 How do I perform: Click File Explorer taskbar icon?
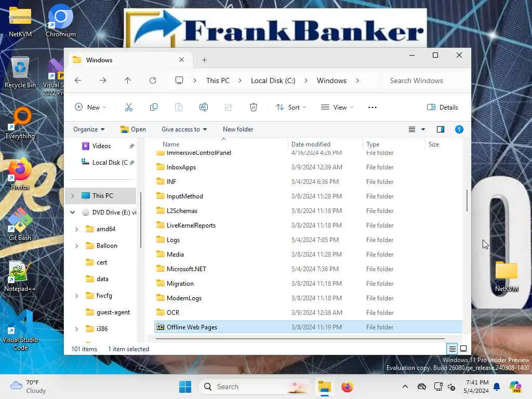coord(324,387)
